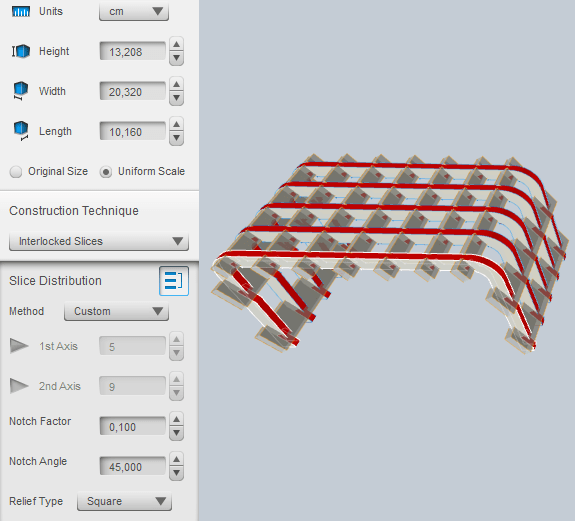
Task: Click the Height field showing 13,208
Action: (132, 51)
